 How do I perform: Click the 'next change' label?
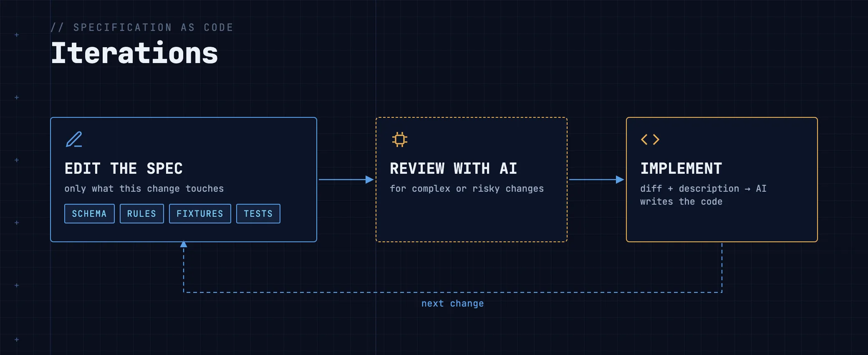(x=453, y=304)
